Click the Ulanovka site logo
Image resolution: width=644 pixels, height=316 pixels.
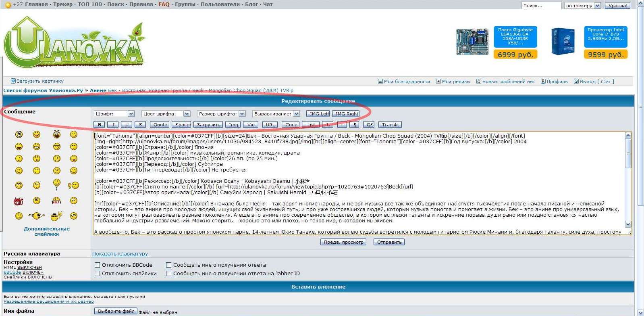(x=74, y=42)
